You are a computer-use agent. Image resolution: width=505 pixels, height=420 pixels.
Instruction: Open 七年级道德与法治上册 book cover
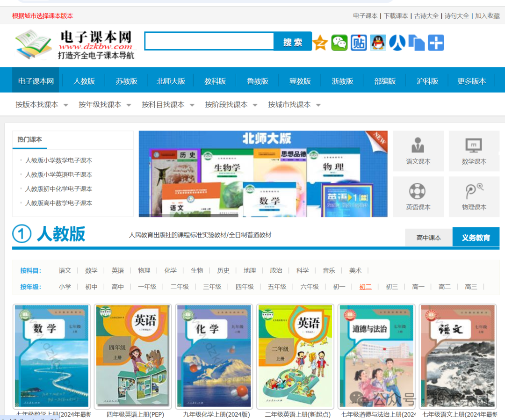tap(377, 356)
